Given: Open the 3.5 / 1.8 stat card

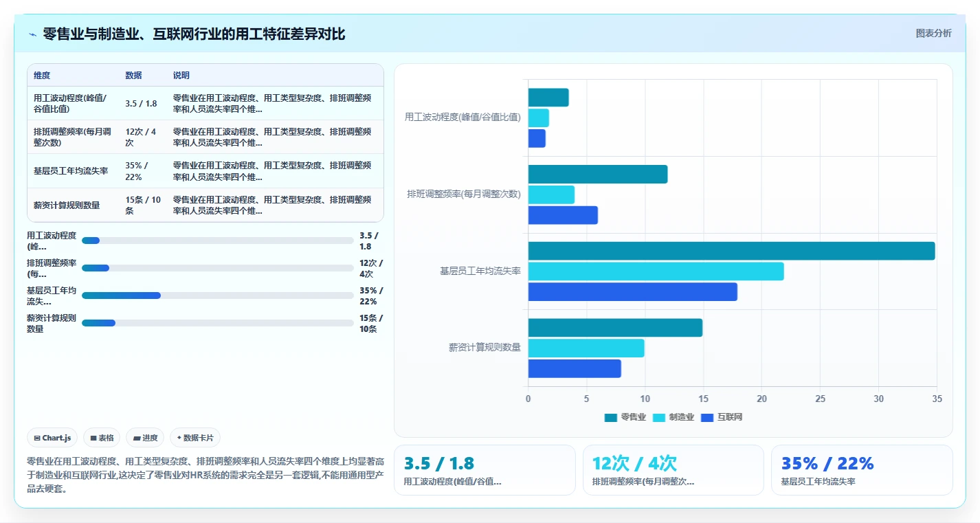Looking at the screenshot, I should (485, 470).
